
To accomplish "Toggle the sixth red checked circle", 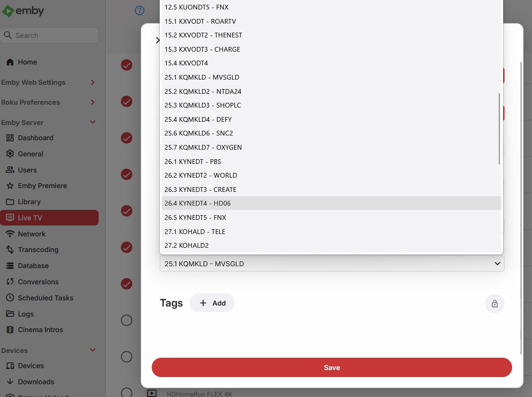I will point(127,247).
